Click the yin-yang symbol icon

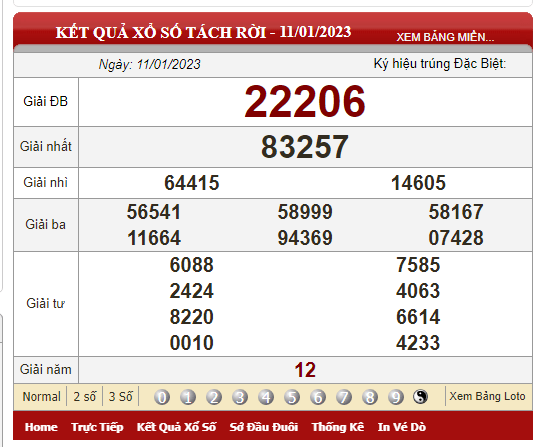(420, 397)
